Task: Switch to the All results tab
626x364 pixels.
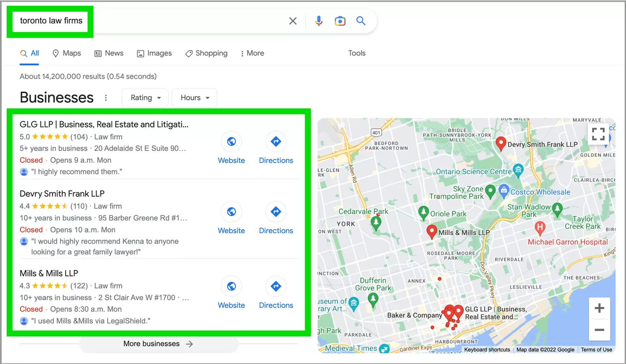Action: tap(29, 53)
